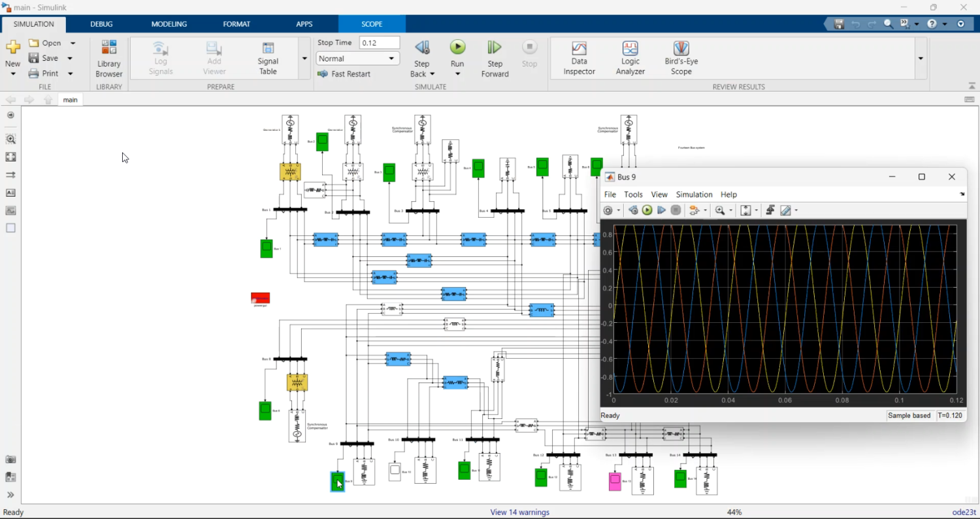
Task: Toggle the sample time display arrows icon
Action: tap(10, 175)
